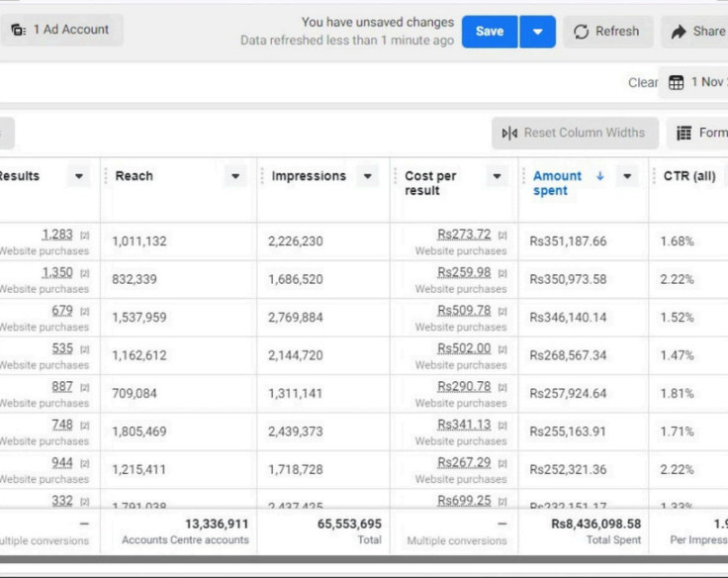Open the dropdown arrow next to Save
The image size is (728, 578).
[x=537, y=32]
